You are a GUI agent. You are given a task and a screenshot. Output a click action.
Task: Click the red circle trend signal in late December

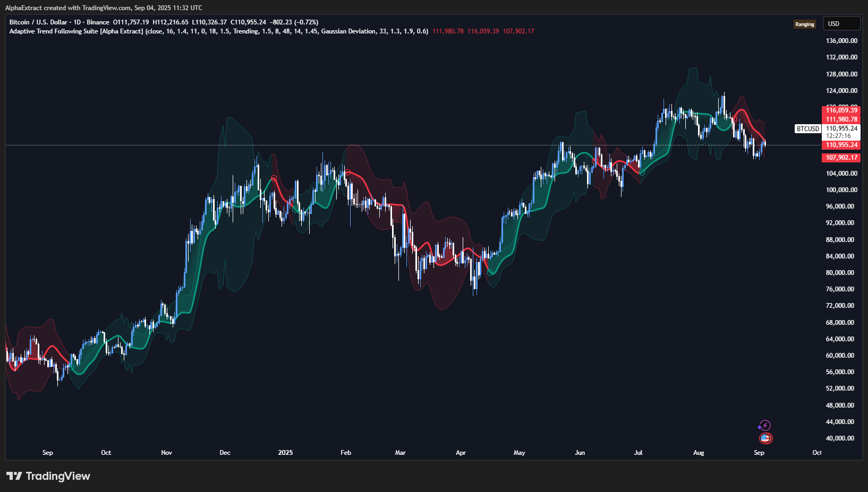[x=274, y=178]
